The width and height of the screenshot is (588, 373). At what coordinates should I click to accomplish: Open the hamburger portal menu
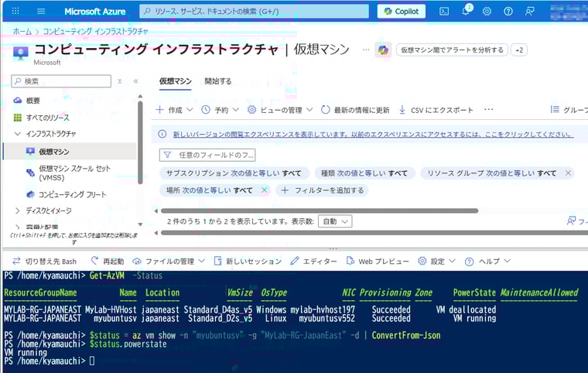pyautogui.click(x=41, y=12)
